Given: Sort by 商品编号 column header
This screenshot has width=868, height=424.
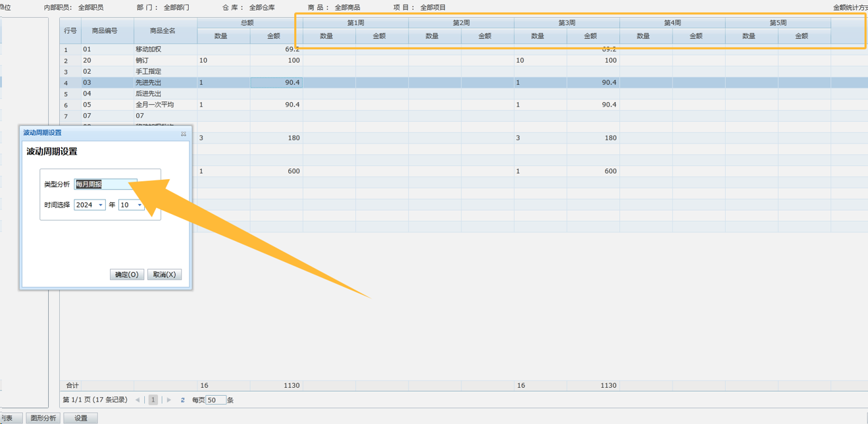Looking at the screenshot, I should (x=105, y=30).
